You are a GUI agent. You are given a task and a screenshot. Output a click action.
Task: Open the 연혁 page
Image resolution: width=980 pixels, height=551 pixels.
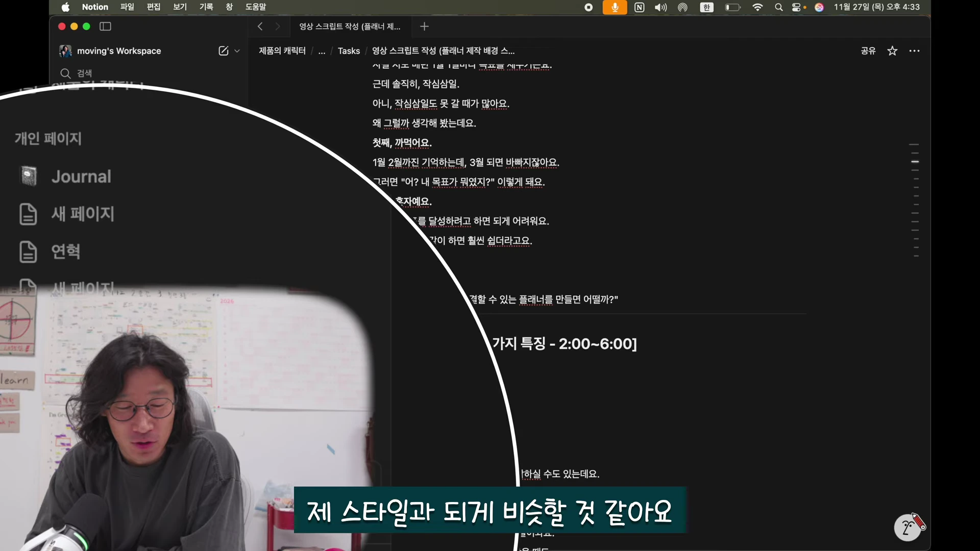[x=65, y=251]
